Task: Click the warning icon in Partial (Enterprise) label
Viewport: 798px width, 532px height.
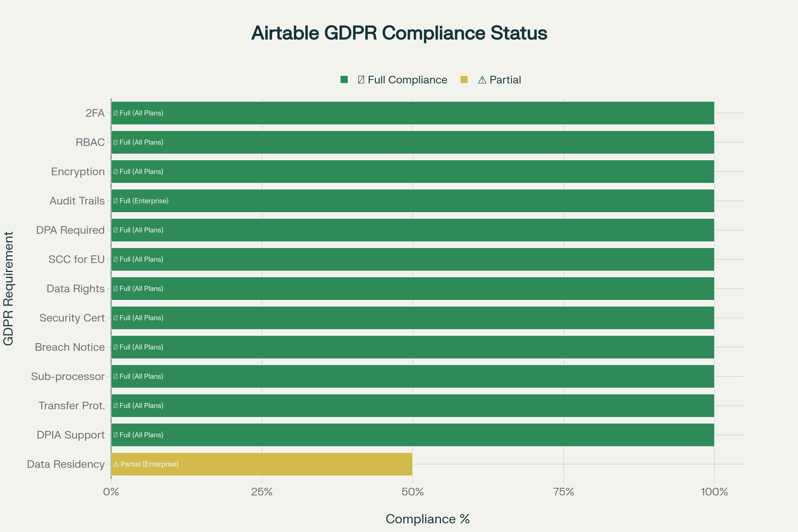Action: [x=116, y=464]
